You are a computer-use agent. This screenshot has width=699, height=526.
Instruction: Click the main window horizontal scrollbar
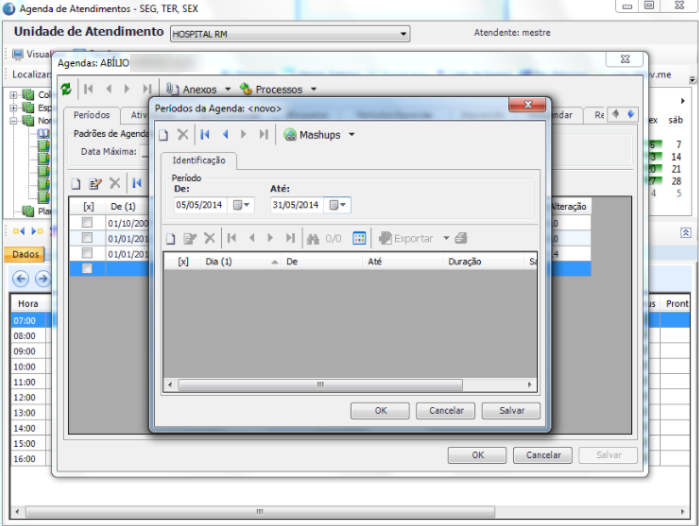coord(260,511)
